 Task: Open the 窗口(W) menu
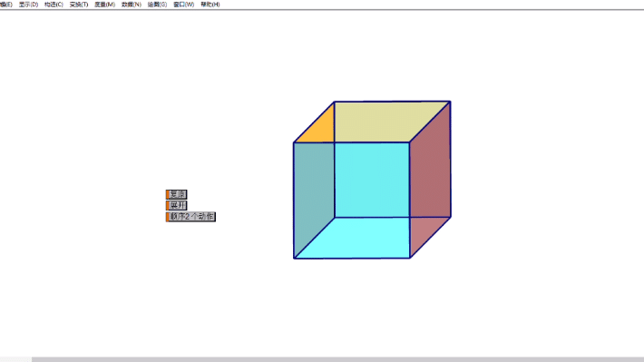[183, 5]
